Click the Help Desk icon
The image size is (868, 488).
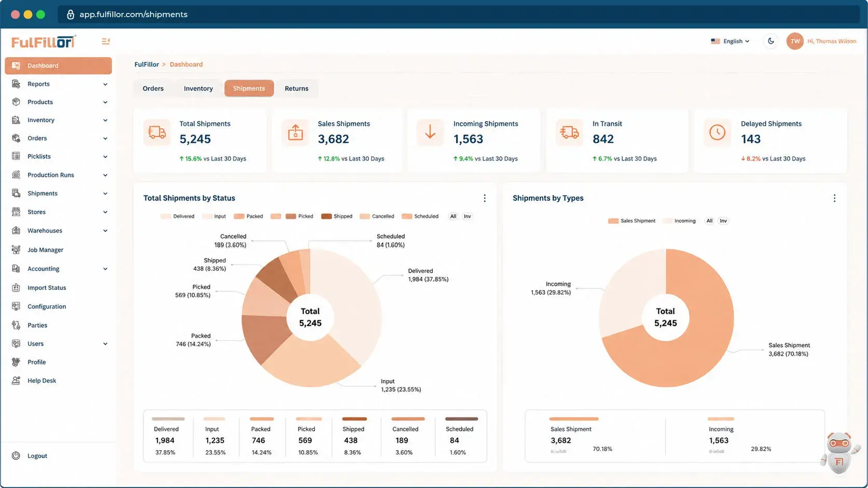tap(16, 381)
